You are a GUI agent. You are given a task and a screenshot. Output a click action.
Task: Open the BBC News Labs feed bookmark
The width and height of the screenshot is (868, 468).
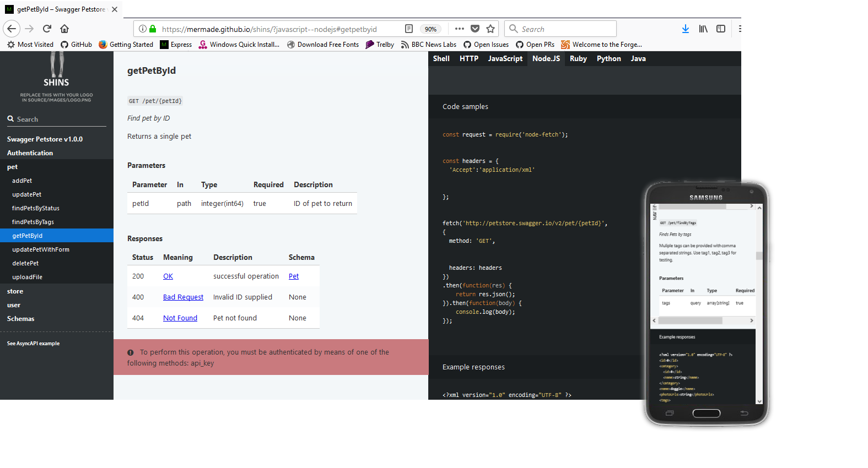(x=429, y=45)
